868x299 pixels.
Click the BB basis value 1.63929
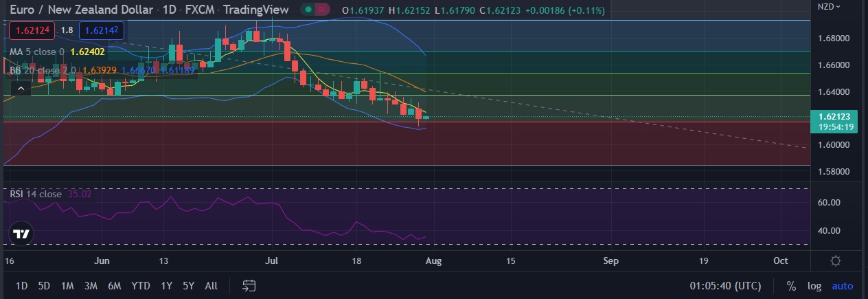(x=99, y=70)
